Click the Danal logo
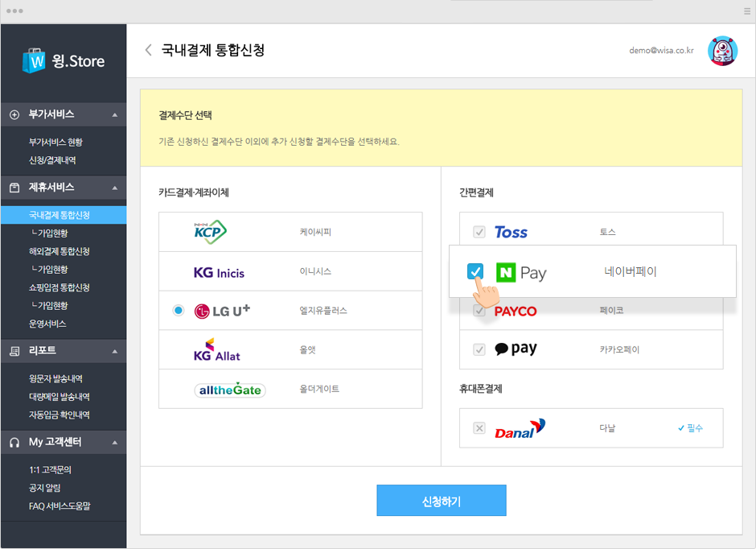Viewport: 756px width, 549px height. (x=520, y=428)
